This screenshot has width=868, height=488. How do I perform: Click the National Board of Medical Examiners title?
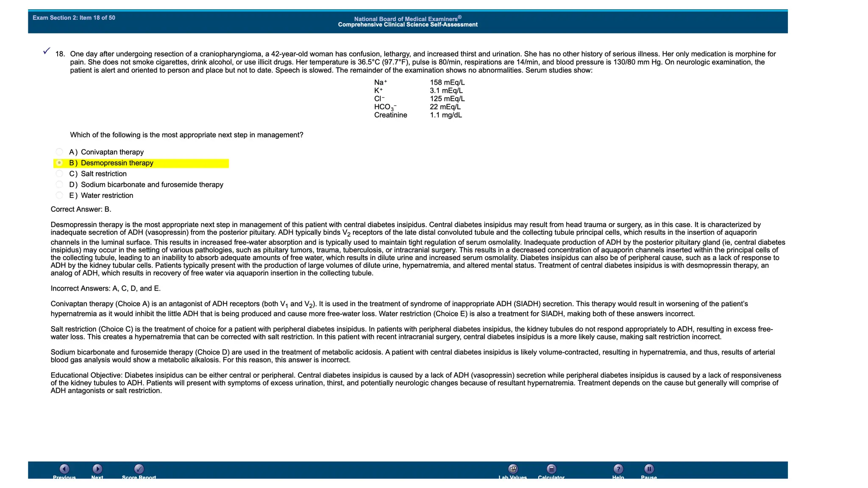(x=407, y=19)
